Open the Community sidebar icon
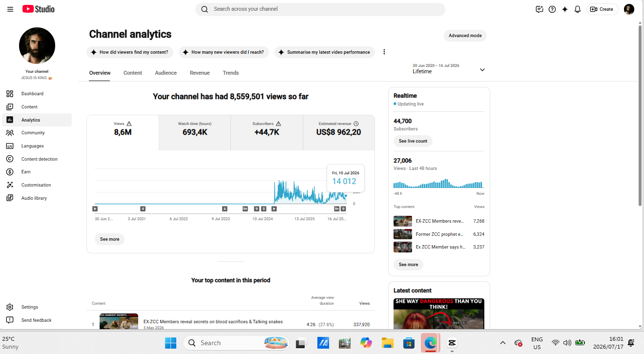Screen dimensions: 644x354 pos(10,133)
